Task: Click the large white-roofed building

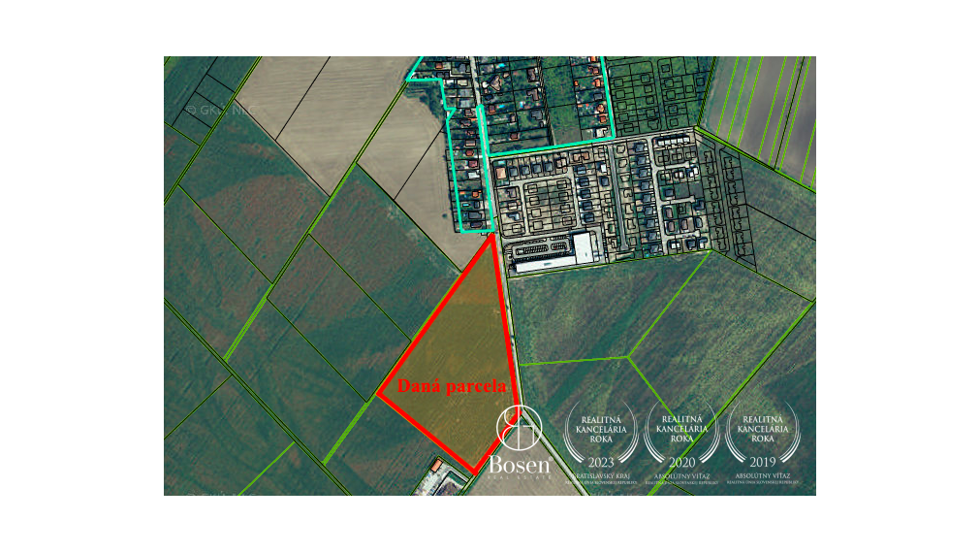Action: (x=586, y=247)
